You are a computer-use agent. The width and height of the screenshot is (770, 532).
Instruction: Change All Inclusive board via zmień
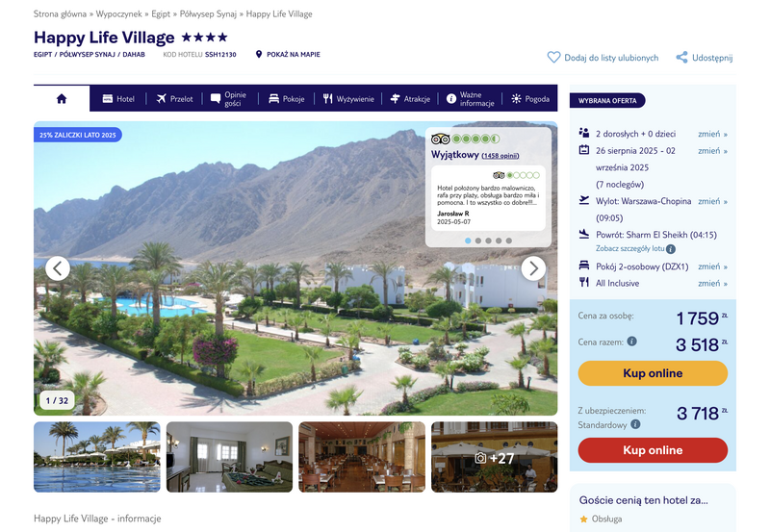click(x=712, y=283)
